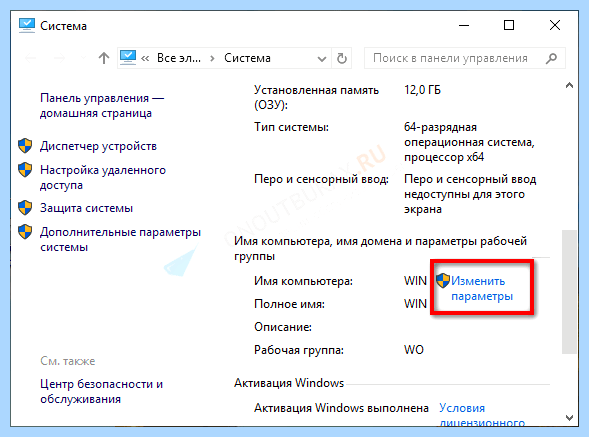Click the Система window title icon
589x437 pixels.
point(27,26)
